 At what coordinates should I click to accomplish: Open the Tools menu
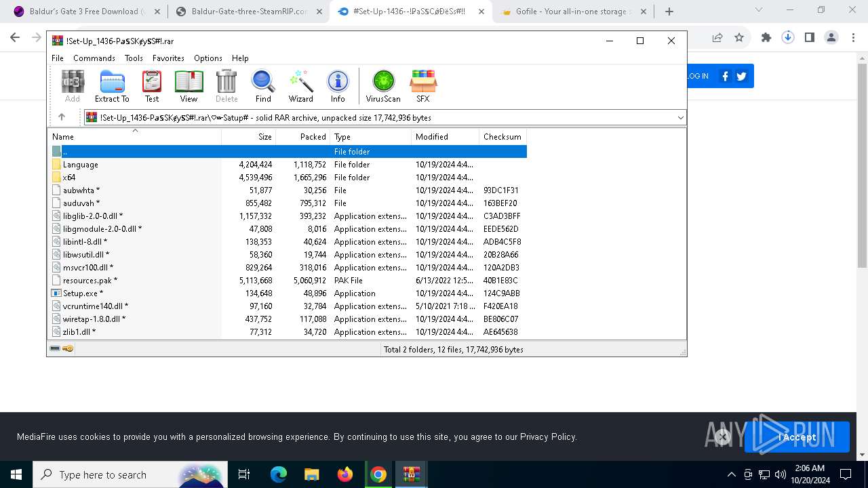[x=134, y=58]
